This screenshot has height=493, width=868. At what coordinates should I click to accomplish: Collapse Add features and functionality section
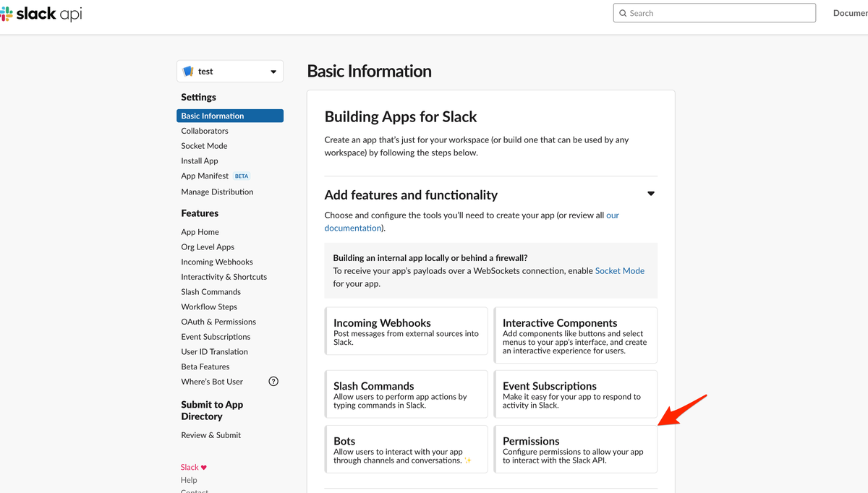(x=651, y=194)
